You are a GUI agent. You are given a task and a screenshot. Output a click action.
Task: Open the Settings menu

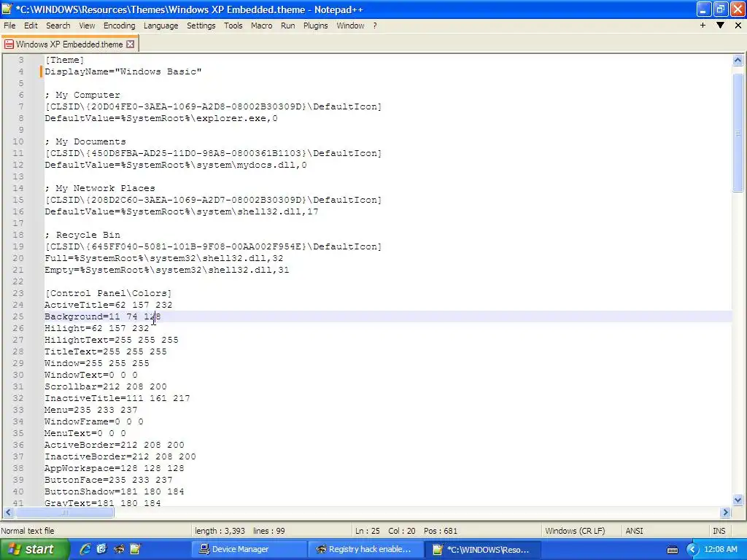[201, 26]
